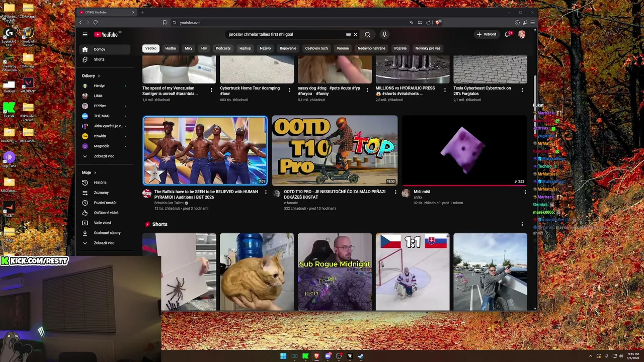The image size is (644, 362).
Task: Go to Domov in the sidebar
Action: (105, 49)
